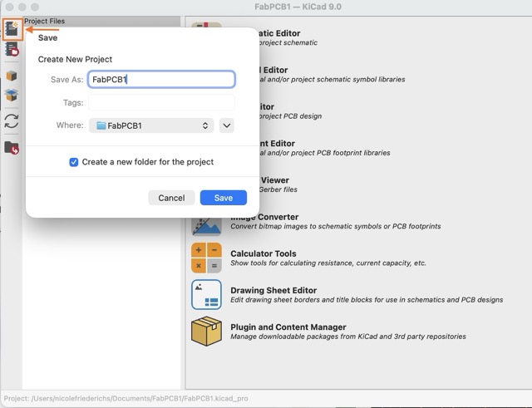Open the Image Converter launcher icon
This screenshot has width=532, height=408.
click(207, 227)
